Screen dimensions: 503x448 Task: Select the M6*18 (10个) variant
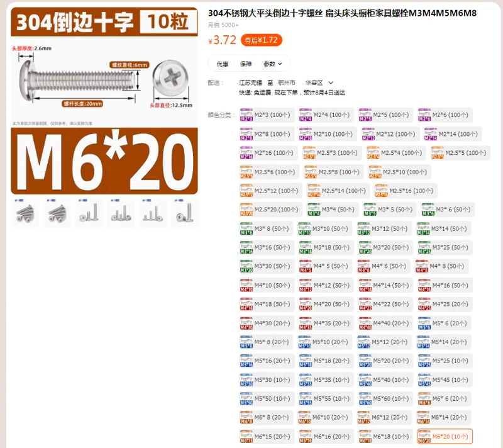point(385,437)
